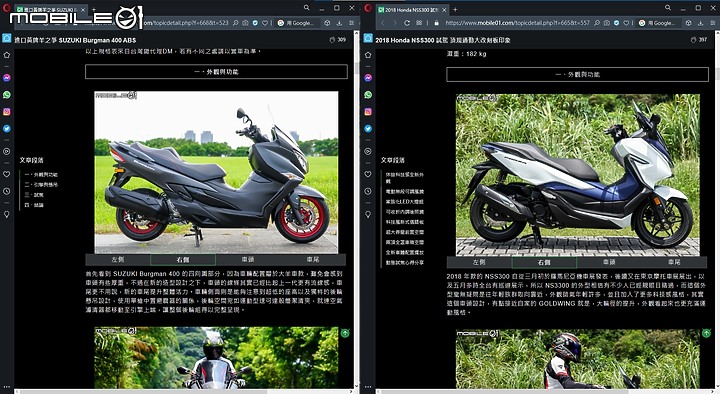Open tab search magnifier in the left window
720x394 pixels.
(x=306, y=7)
